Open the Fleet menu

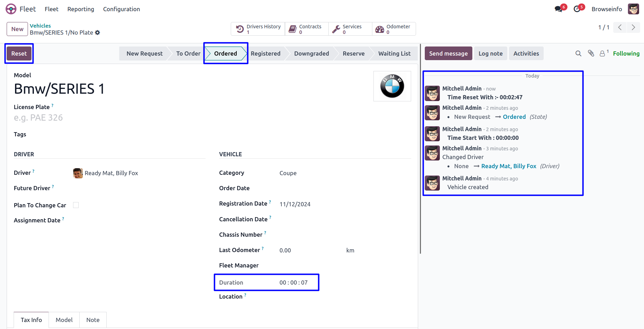click(51, 9)
